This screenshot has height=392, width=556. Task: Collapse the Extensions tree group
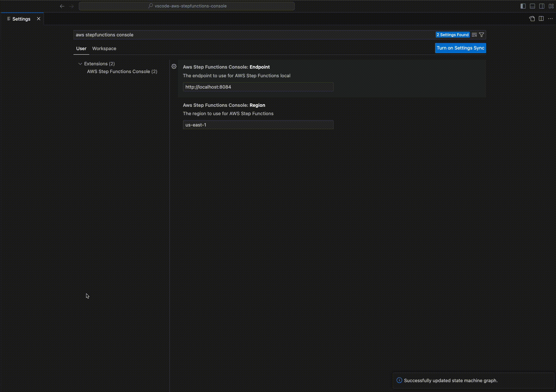tap(80, 64)
